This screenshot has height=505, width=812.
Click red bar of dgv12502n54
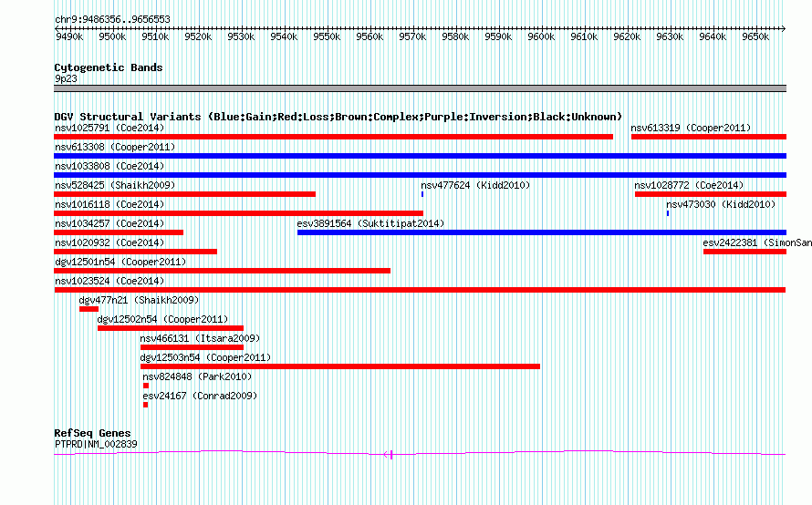pyautogui.click(x=171, y=328)
